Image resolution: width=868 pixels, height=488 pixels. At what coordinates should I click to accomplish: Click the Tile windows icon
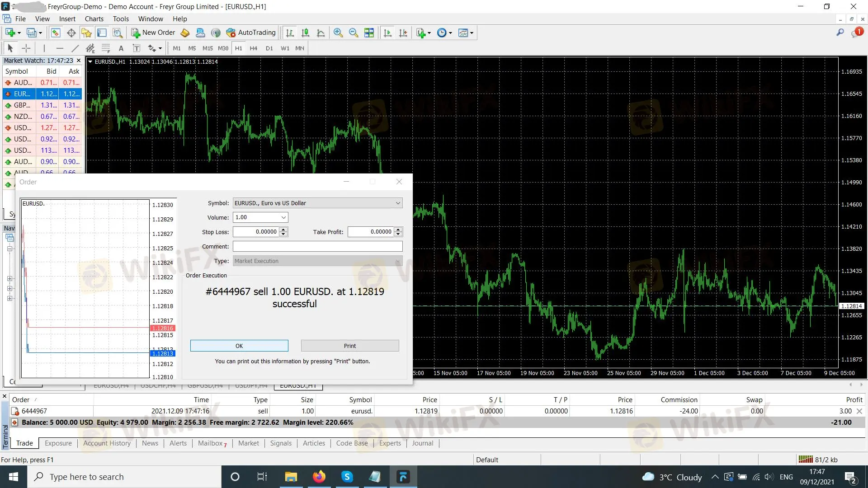(369, 33)
